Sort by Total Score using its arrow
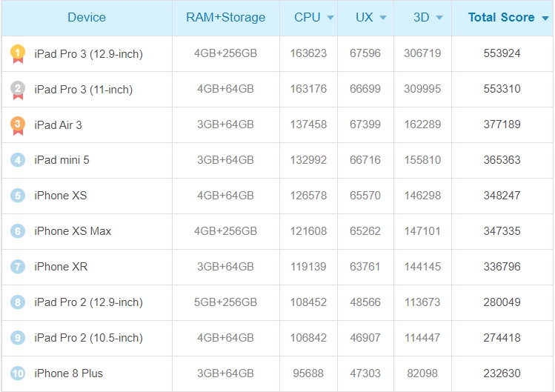Image resolution: width=555 pixels, height=392 pixels. 545,18
